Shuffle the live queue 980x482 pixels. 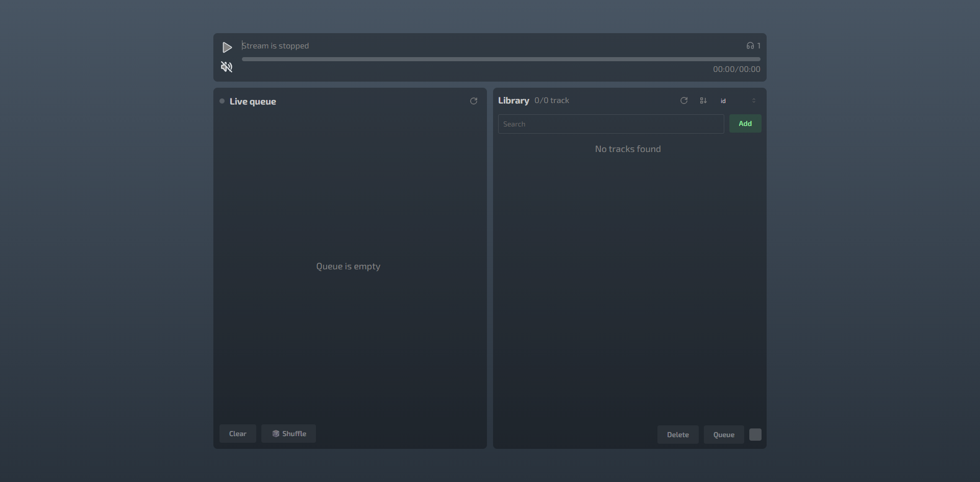coord(288,434)
